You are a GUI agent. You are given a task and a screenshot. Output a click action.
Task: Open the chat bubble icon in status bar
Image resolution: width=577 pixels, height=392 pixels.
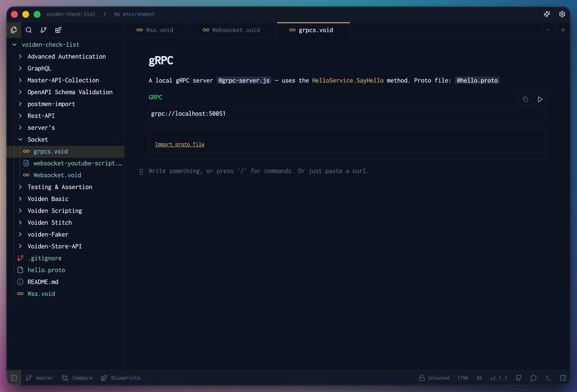click(x=533, y=378)
